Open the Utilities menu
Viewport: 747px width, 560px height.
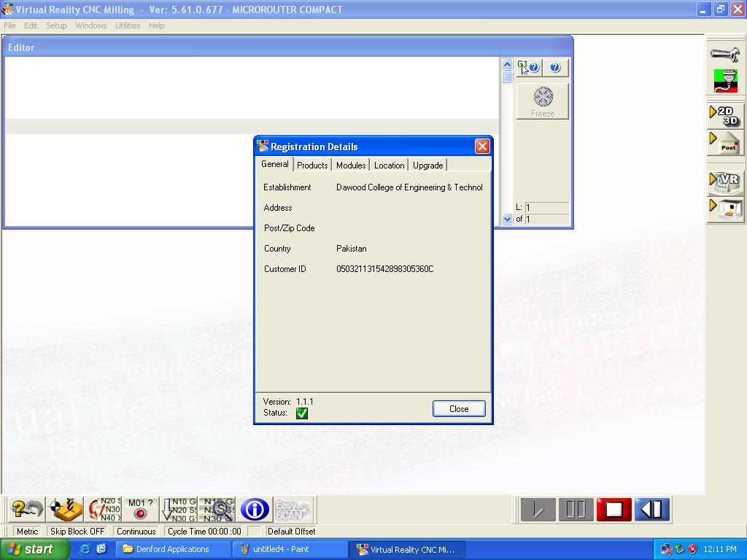click(128, 26)
